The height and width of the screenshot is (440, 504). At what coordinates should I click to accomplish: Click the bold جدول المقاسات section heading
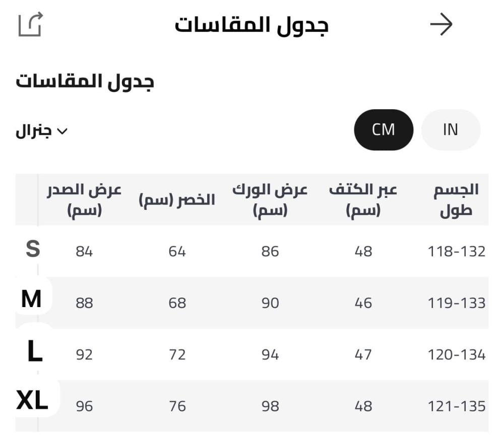click(85, 82)
